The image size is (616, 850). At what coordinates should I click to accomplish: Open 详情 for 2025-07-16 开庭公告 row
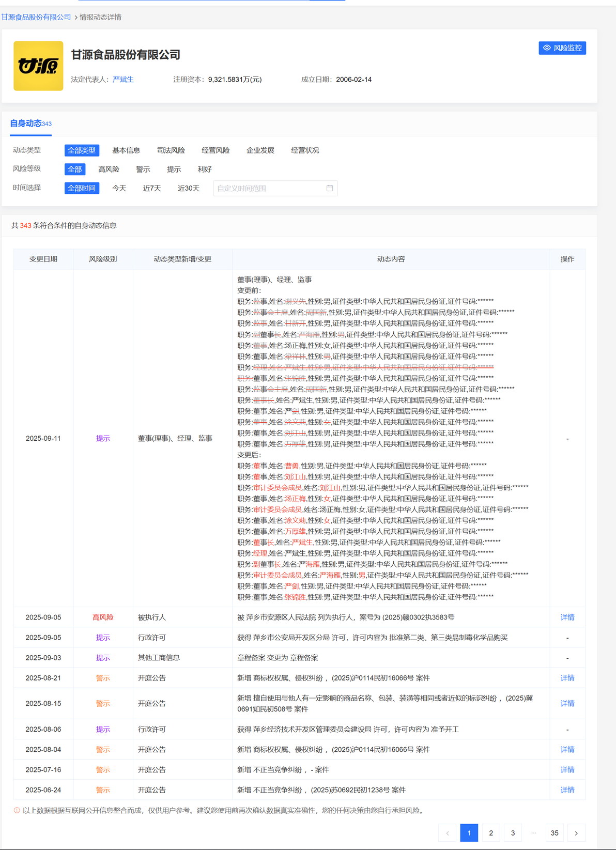[567, 770]
